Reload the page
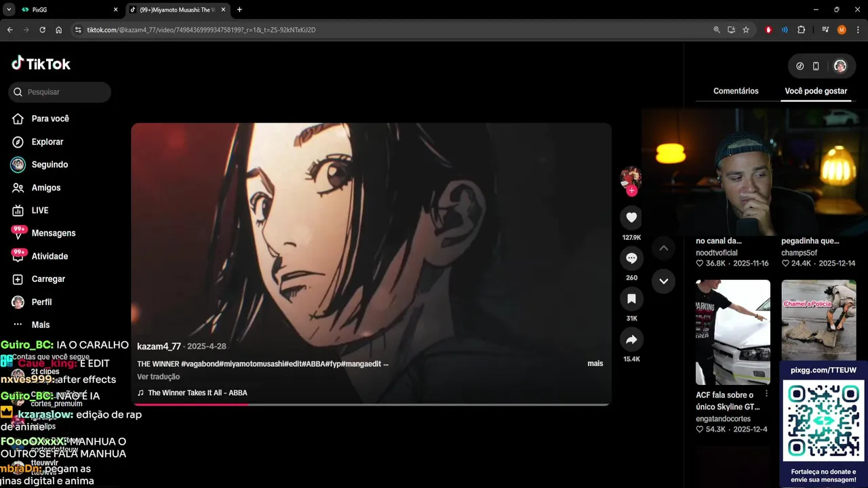Image resolution: width=868 pixels, height=488 pixels. 42,30
